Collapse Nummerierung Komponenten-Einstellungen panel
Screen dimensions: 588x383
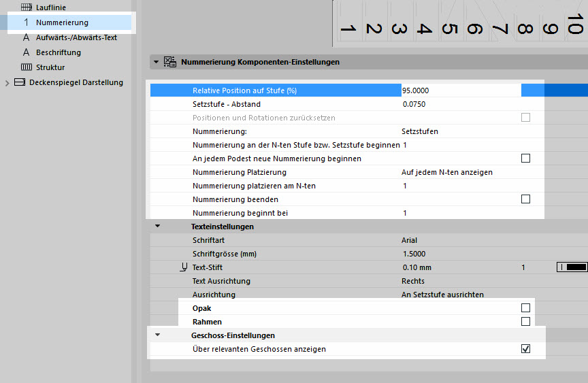point(156,62)
